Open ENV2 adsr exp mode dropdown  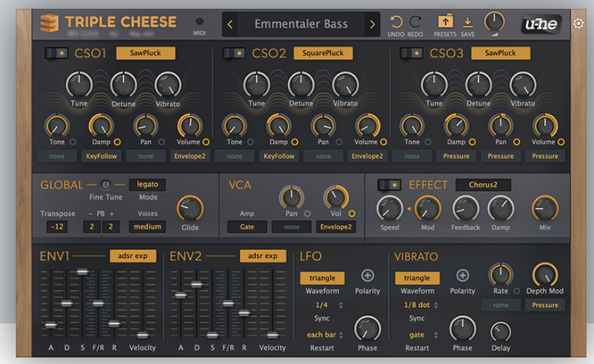point(263,256)
